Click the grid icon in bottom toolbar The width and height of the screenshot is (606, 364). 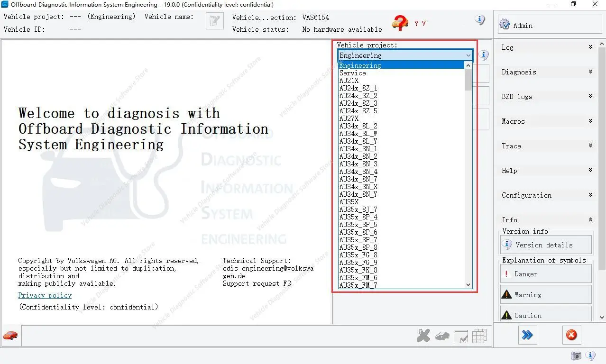point(479,336)
